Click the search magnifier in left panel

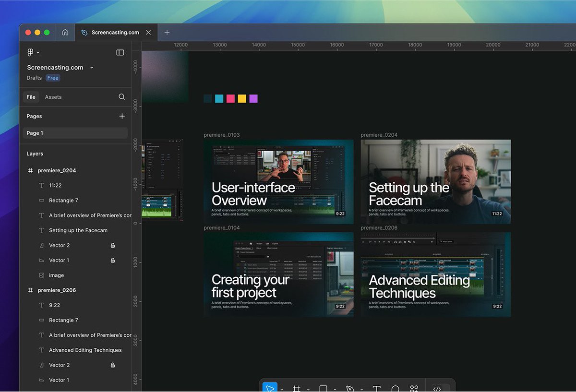(x=122, y=97)
